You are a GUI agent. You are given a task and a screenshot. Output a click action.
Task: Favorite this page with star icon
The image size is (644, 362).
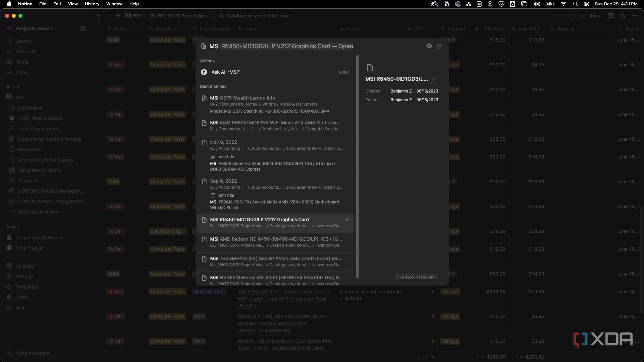[623, 16]
